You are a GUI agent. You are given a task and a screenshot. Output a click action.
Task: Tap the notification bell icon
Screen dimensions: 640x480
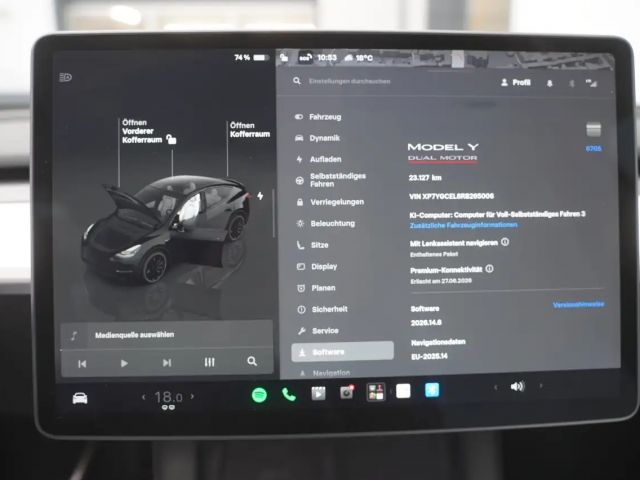click(x=549, y=83)
